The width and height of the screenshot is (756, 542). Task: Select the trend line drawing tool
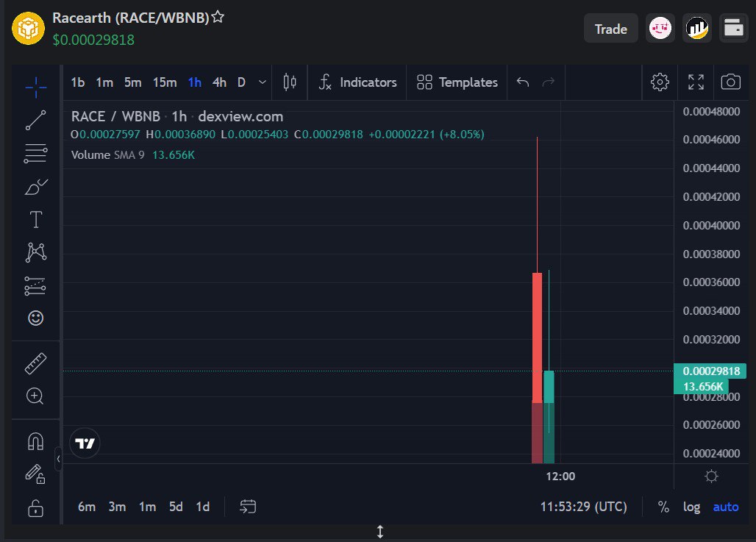36,121
